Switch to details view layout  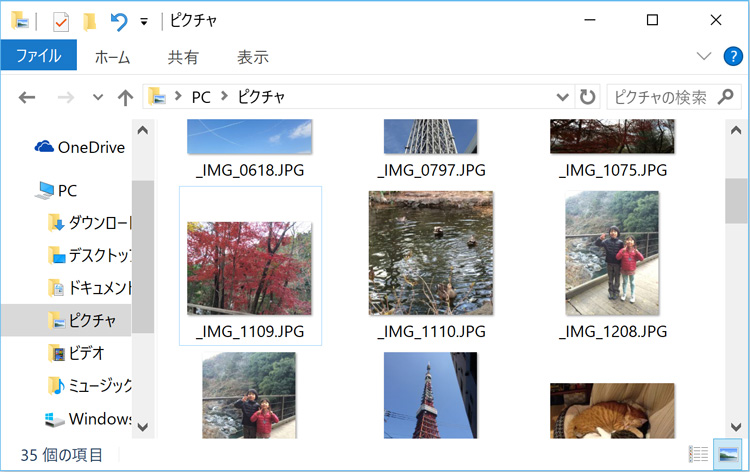(700, 454)
